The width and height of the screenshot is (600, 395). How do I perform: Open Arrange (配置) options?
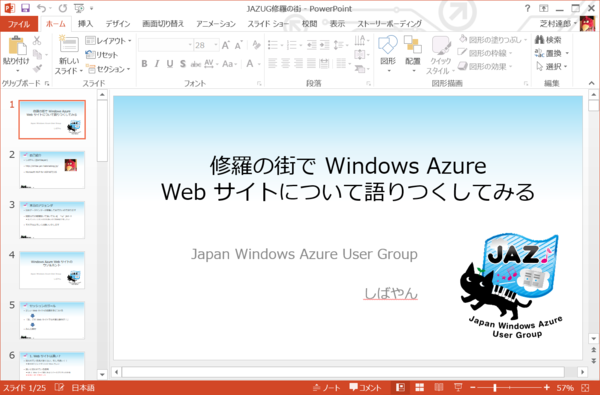click(x=412, y=55)
